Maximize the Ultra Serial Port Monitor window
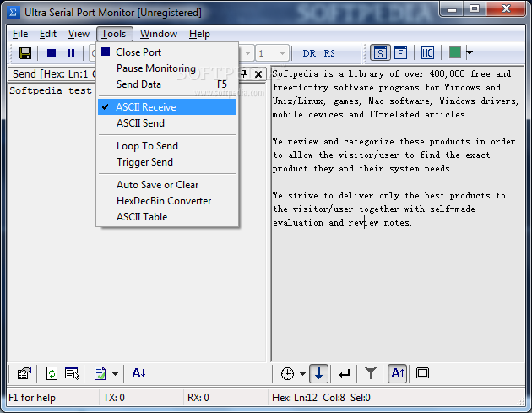532x413 pixels. coord(475,8)
